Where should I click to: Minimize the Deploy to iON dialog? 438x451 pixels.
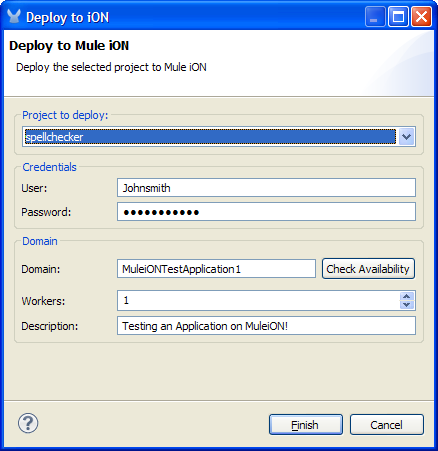point(375,17)
